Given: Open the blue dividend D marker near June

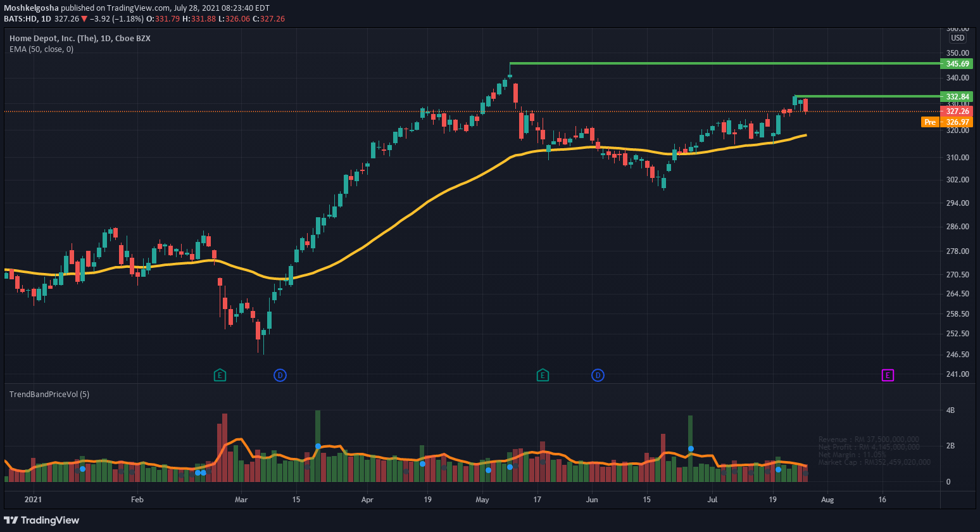Looking at the screenshot, I should [x=598, y=376].
